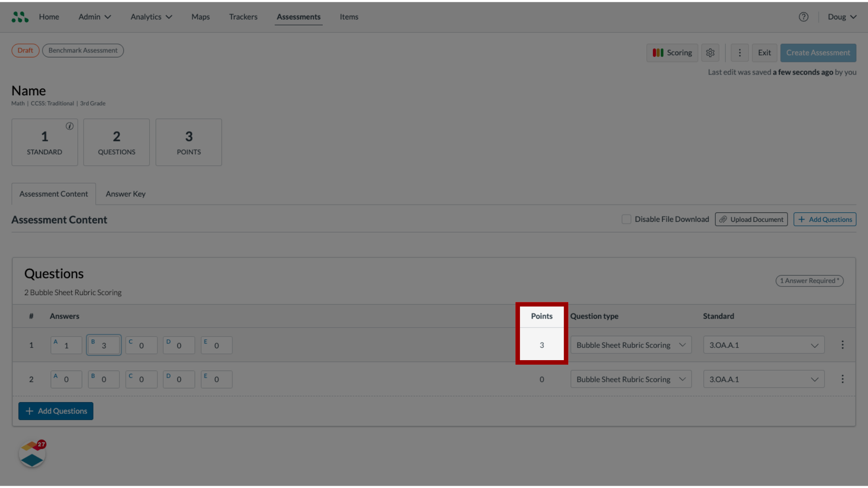
Task: Click the Benchmark Assessment label tag
Action: pyautogui.click(x=83, y=50)
